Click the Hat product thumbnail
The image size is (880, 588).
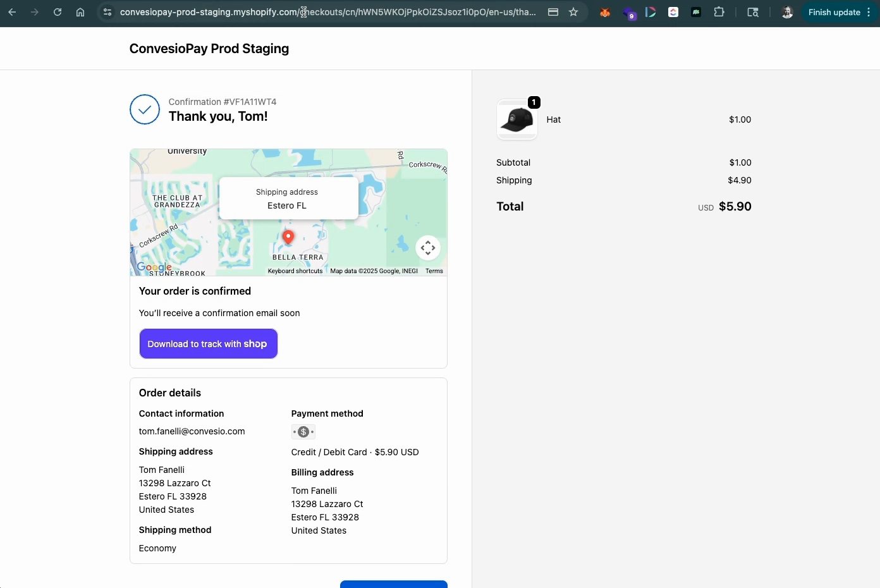(x=516, y=119)
